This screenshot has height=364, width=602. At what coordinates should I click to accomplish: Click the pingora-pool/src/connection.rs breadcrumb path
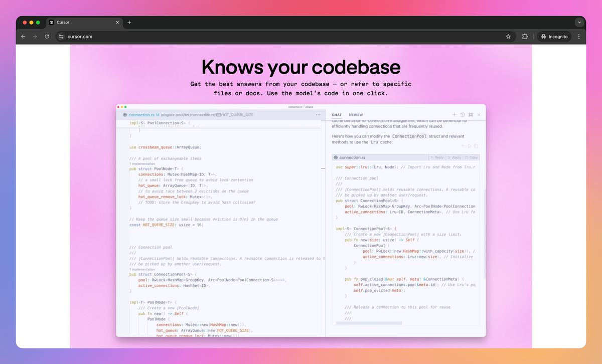(x=188, y=115)
